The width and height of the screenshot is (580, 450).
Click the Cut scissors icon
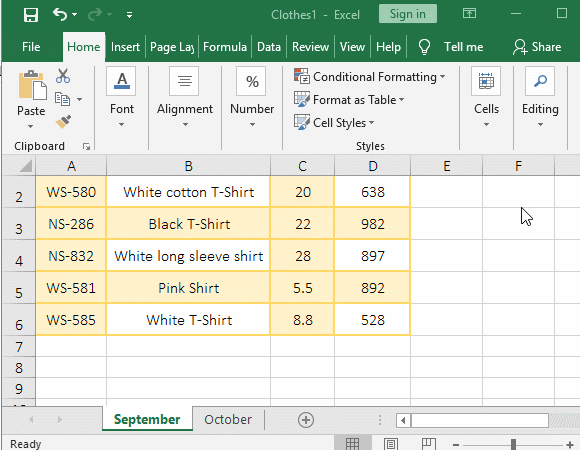click(63, 76)
